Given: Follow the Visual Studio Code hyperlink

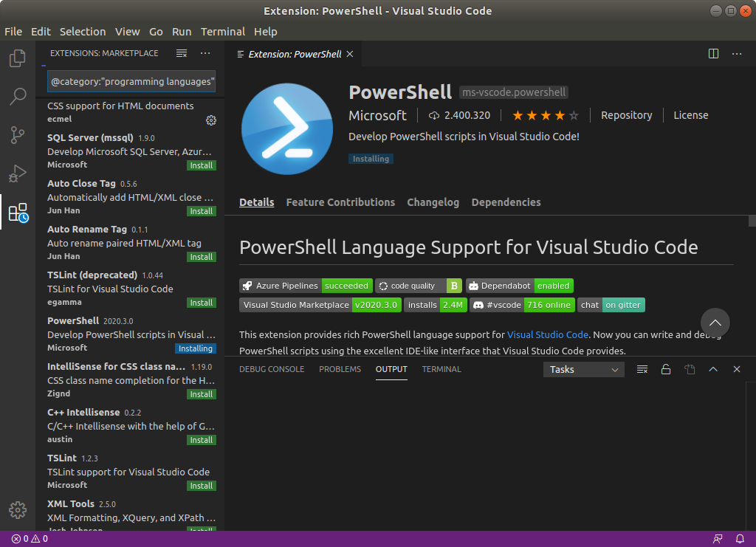Looking at the screenshot, I should pyautogui.click(x=548, y=334).
